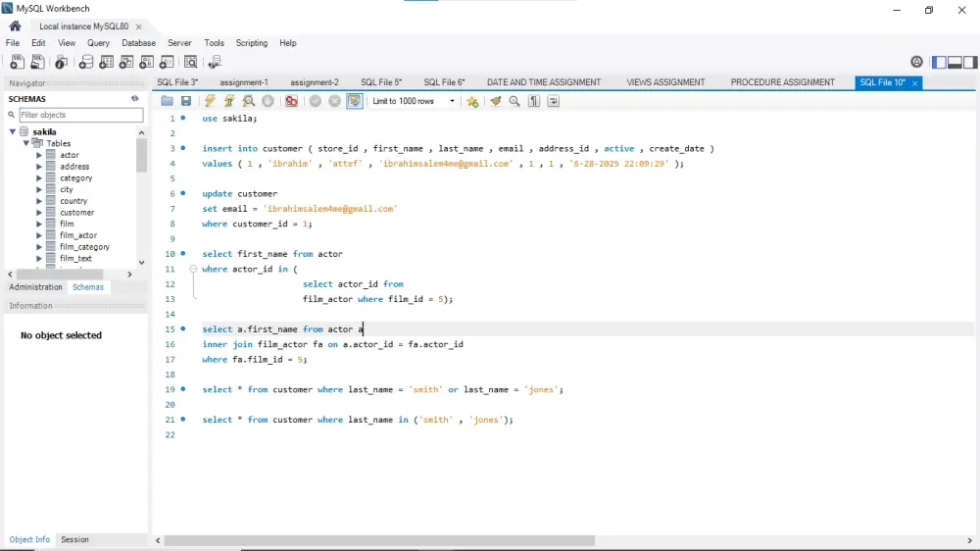Toggle the left sidebar panel visibility
Image resolution: width=980 pixels, height=551 pixels.
[938, 62]
